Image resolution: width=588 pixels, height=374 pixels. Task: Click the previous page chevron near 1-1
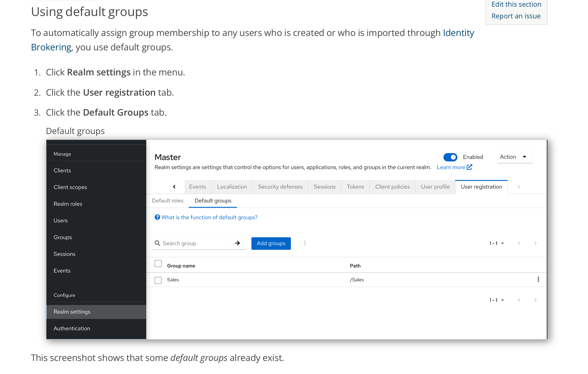(519, 243)
